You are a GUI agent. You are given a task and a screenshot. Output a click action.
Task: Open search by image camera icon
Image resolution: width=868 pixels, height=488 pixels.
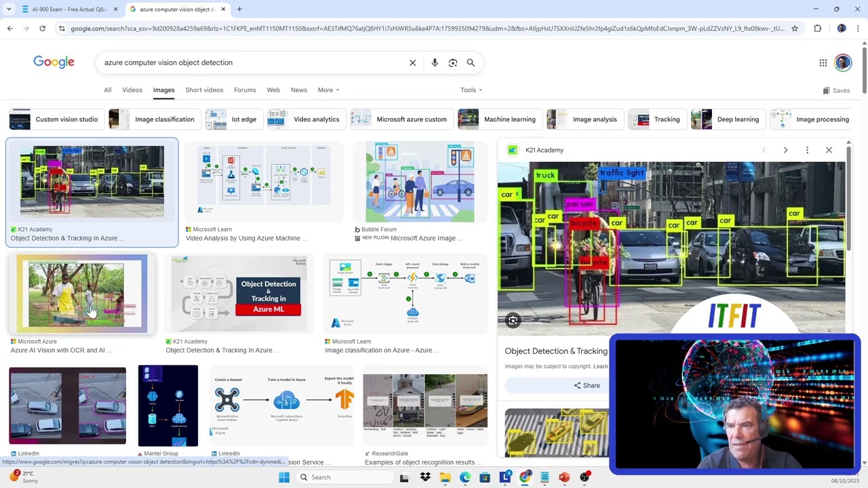(x=453, y=62)
